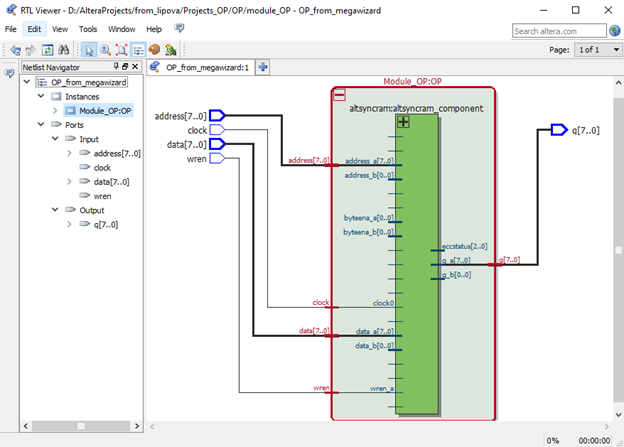This screenshot has height=447, width=624.
Task: Add a new tab with plus button
Action: [x=263, y=68]
